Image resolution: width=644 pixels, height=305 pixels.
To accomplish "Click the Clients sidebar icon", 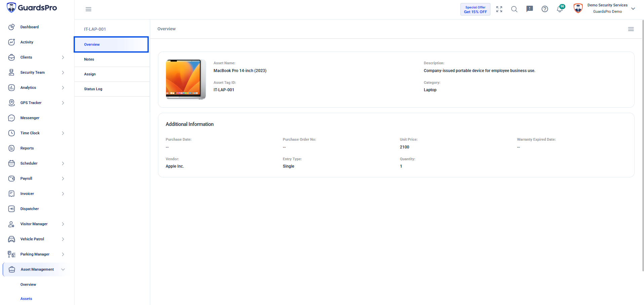I will [11, 57].
